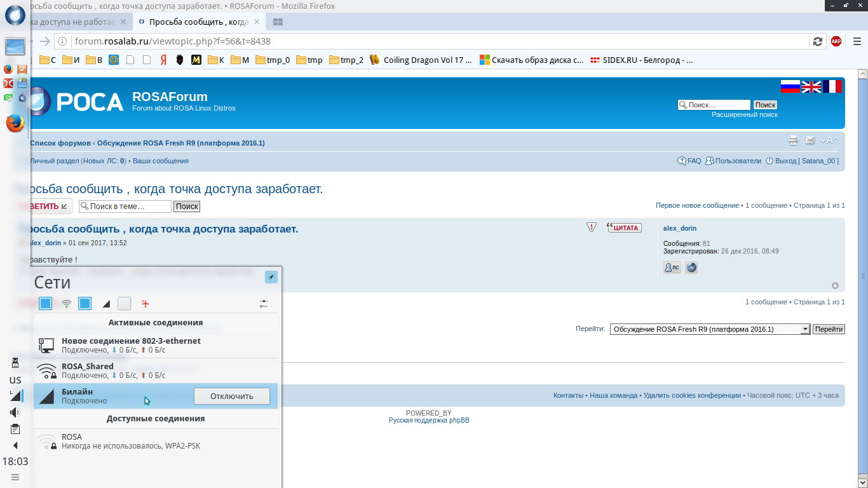Toggle the mobile broadband enable checkbox
Screen dimensions: 868x488
point(85,304)
